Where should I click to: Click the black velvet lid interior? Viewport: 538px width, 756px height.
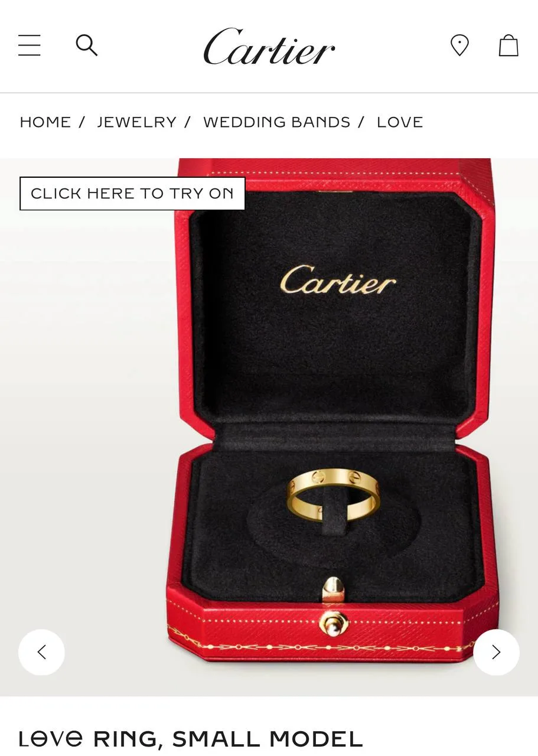click(335, 307)
